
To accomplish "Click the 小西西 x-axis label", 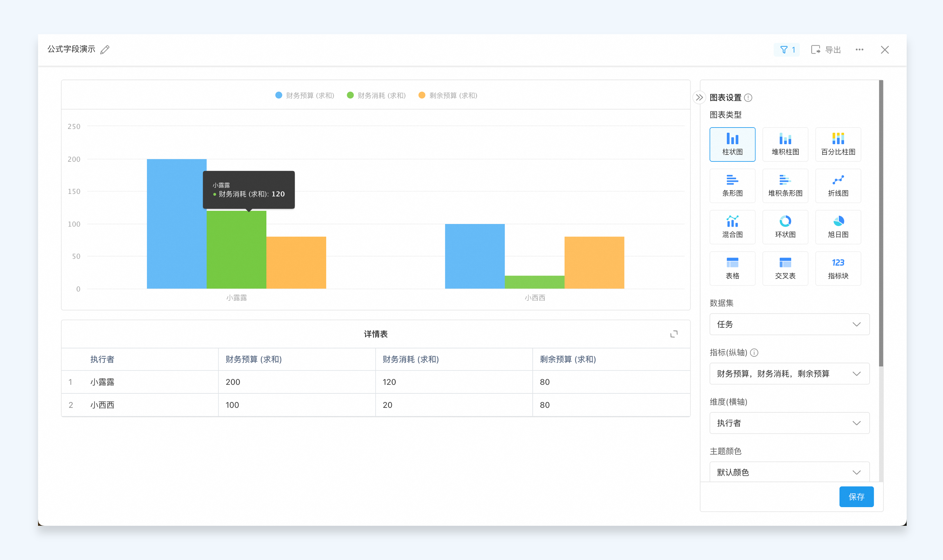I will pos(535,298).
